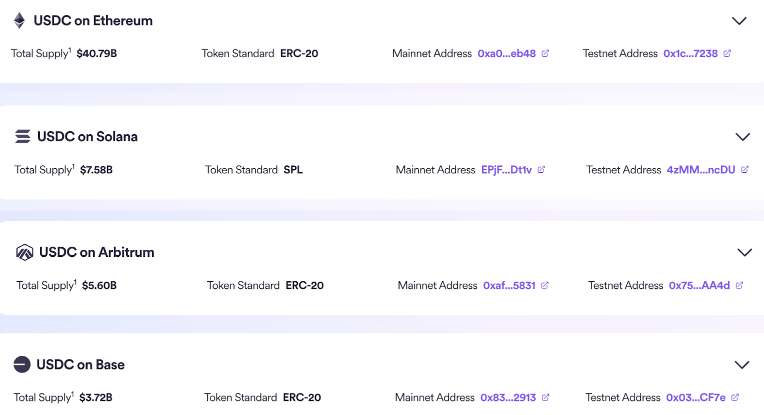Click the USDC on Arbitrum heading
764x415 pixels.
click(x=96, y=252)
